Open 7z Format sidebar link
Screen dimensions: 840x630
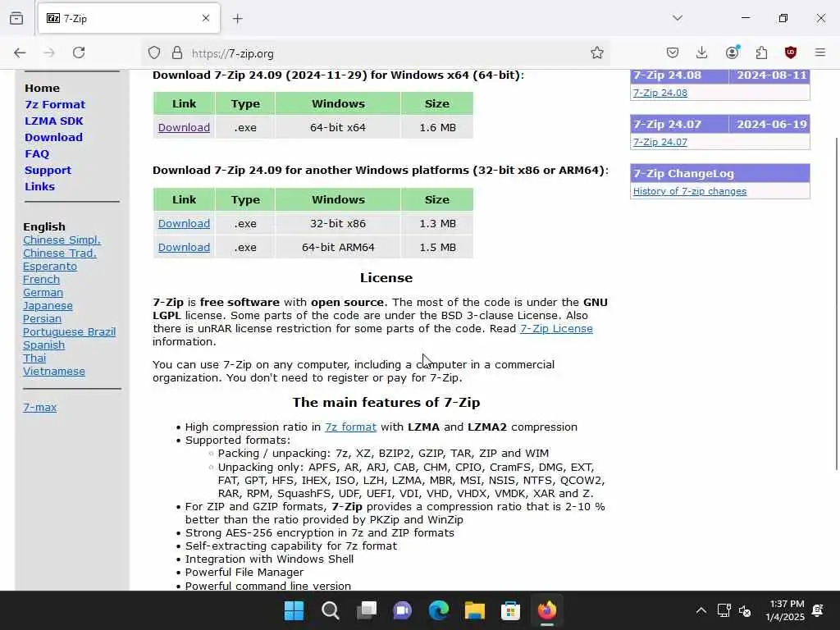(55, 104)
